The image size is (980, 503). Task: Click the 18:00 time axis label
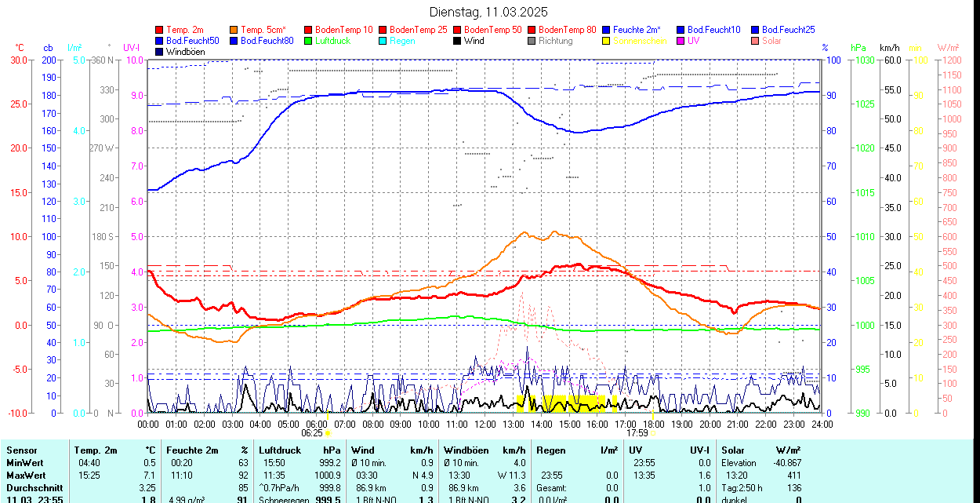654,424
